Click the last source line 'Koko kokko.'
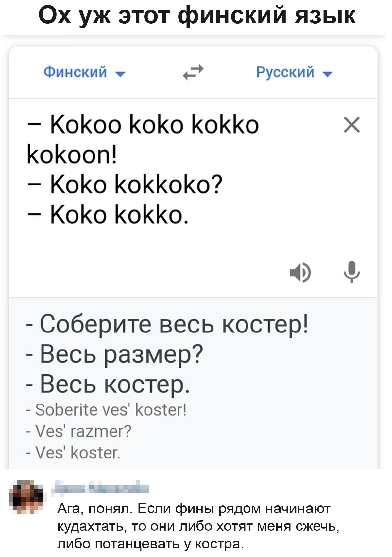 tap(119, 215)
